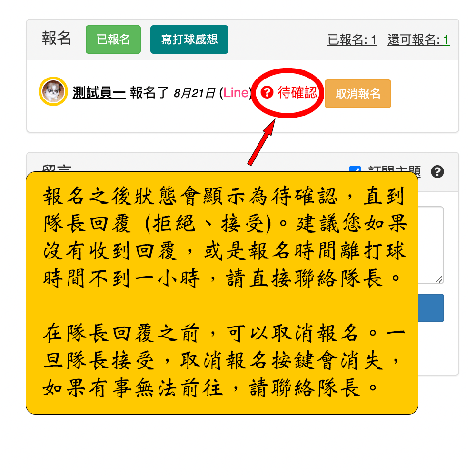The image size is (476, 476).
Task: Cancel registration with 取消報名 button
Action: [357, 93]
